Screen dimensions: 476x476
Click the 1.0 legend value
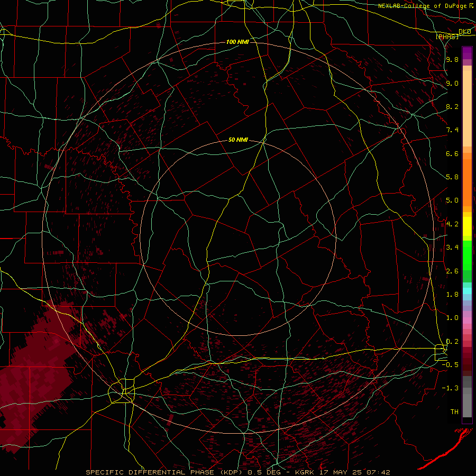(452, 318)
